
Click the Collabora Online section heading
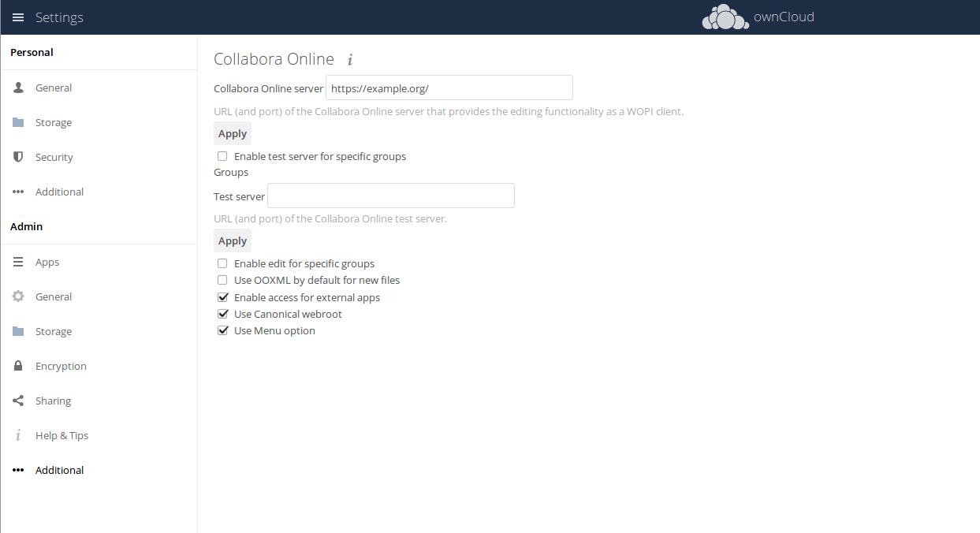click(x=274, y=59)
